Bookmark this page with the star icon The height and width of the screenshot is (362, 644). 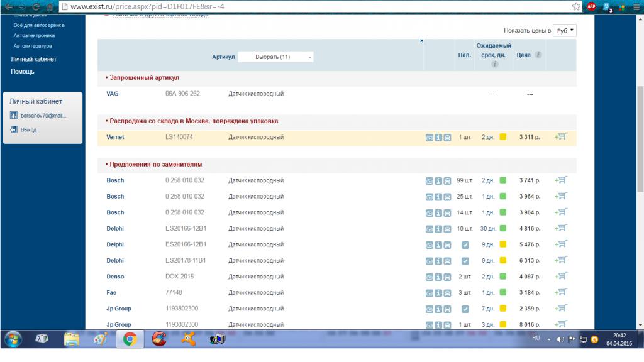pos(576,6)
